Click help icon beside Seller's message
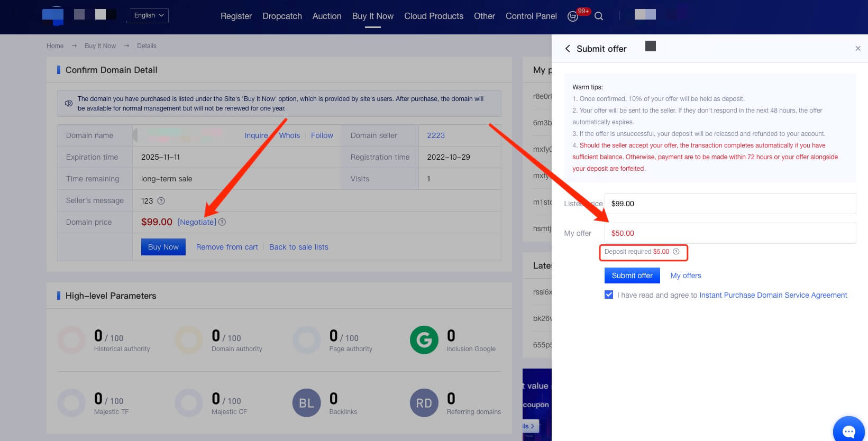 coord(161,201)
